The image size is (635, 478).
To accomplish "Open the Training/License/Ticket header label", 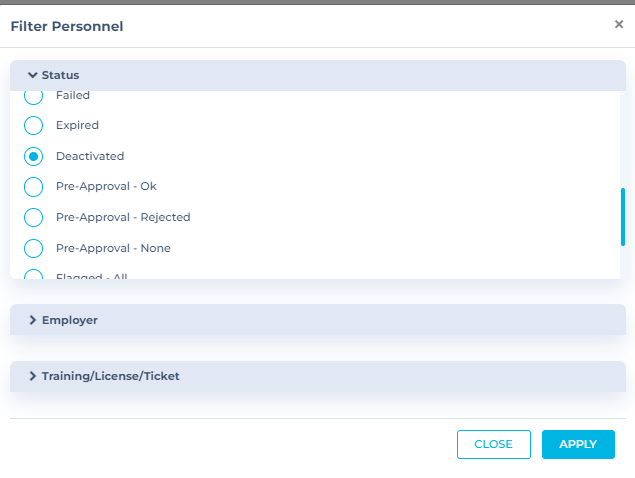I will click(x=111, y=376).
